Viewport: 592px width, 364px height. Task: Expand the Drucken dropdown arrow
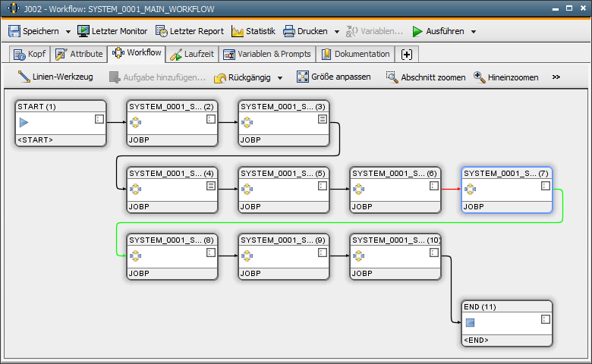[x=337, y=32]
